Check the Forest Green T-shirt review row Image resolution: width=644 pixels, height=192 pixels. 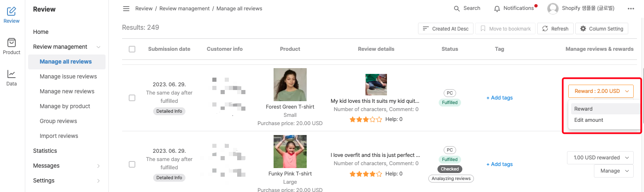click(x=132, y=98)
